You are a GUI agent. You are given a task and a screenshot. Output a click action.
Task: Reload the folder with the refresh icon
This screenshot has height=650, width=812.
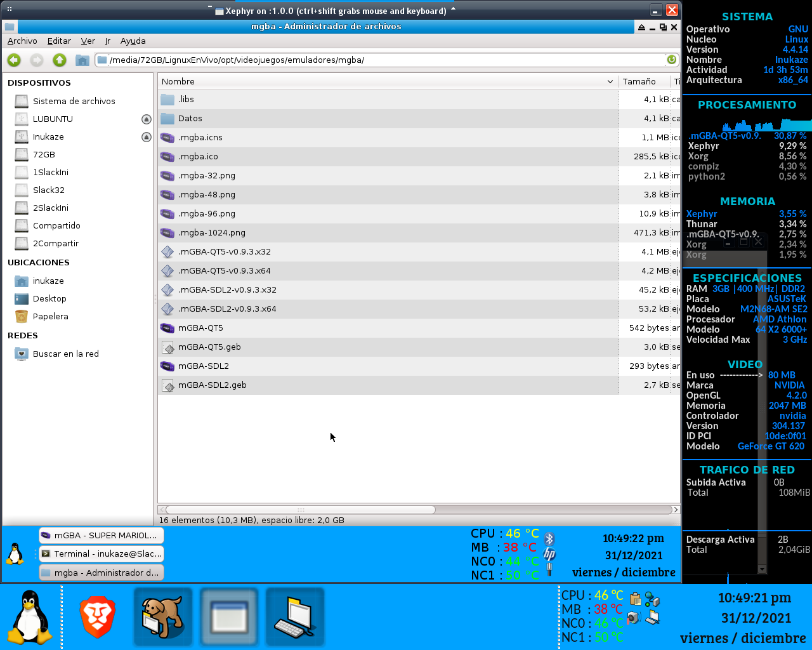tap(672, 59)
